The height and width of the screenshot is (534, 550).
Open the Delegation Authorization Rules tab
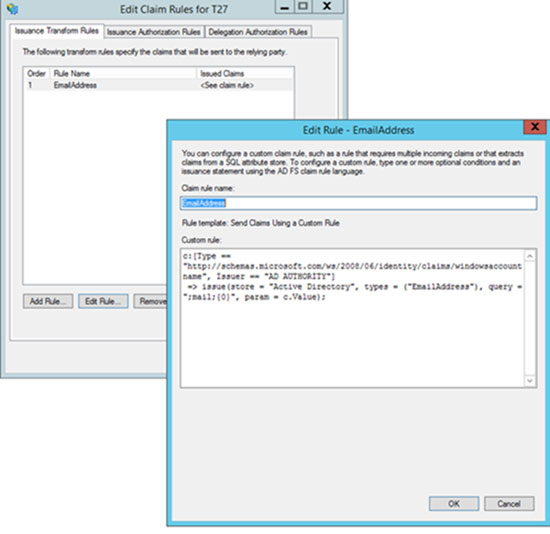pos(258,32)
